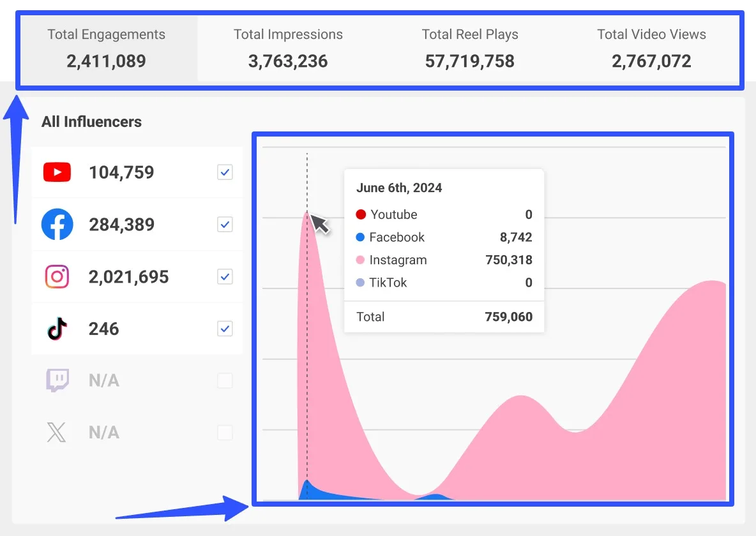This screenshot has height=536, width=756.
Task: Click the June 6th peak on the chart
Action: pos(307,212)
